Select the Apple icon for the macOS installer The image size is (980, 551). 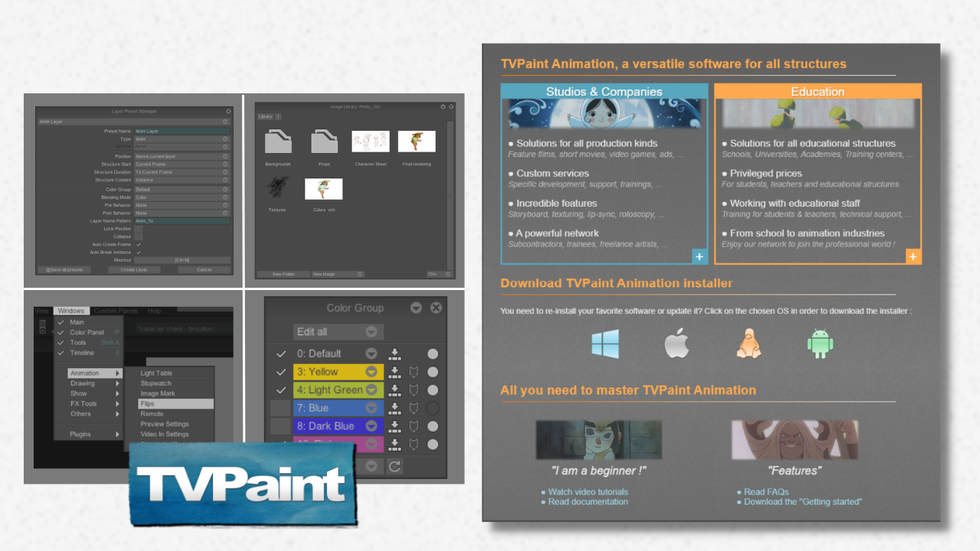677,344
